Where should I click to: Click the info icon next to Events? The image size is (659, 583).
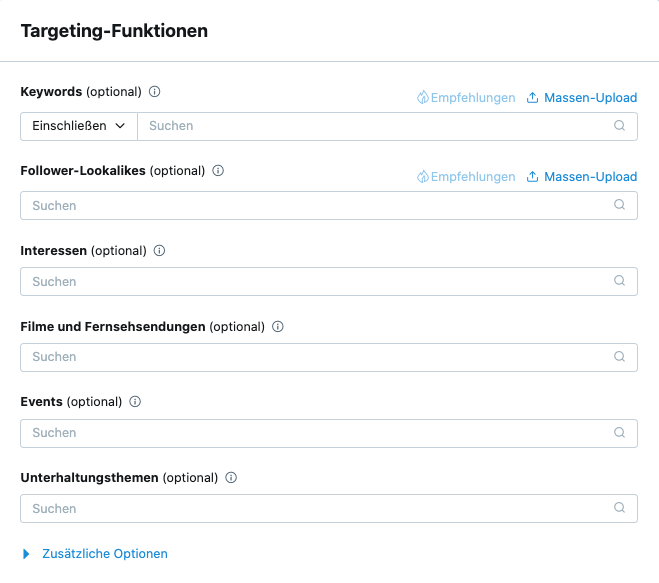tap(135, 401)
